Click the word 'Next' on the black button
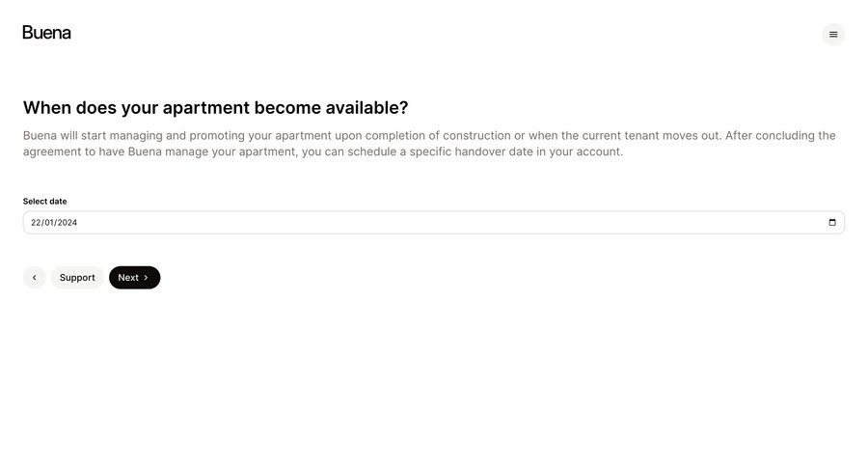Image resolution: width=868 pixels, height=467 pixels. click(128, 278)
